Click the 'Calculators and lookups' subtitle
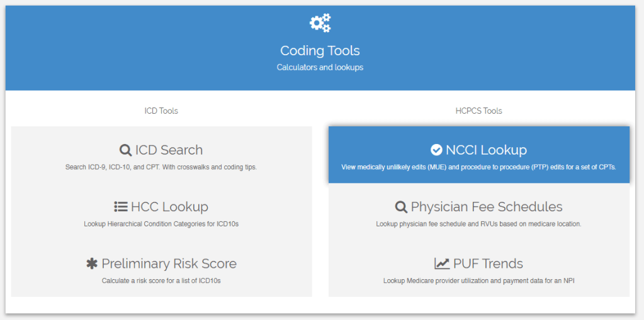The image size is (644, 320). tap(320, 67)
